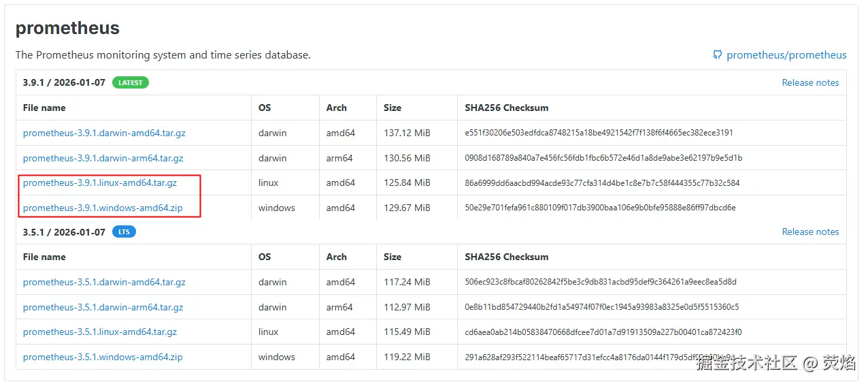Open Release notes for version 3.5.1
This screenshot has height=384, width=868.
(x=810, y=231)
